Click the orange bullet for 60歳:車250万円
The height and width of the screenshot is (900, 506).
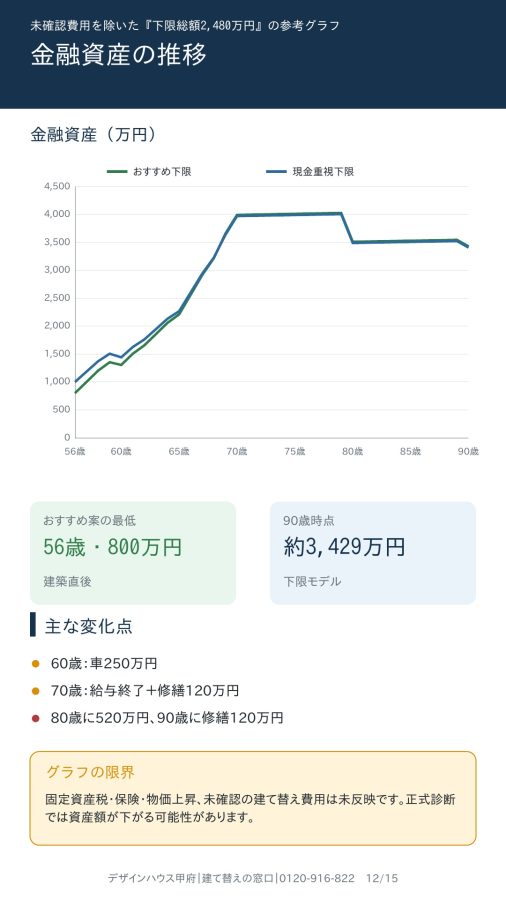[x=36, y=664]
